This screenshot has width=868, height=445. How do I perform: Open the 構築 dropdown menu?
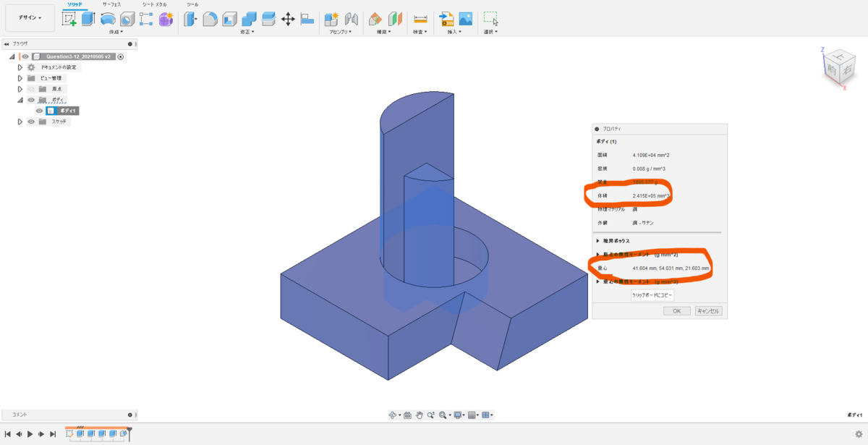383,32
